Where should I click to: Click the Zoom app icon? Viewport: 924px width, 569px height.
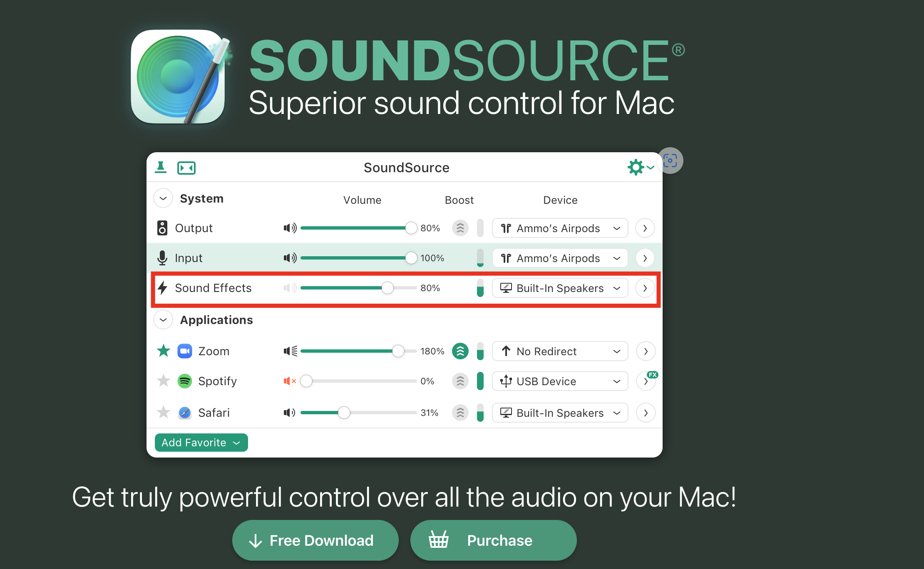tap(185, 351)
